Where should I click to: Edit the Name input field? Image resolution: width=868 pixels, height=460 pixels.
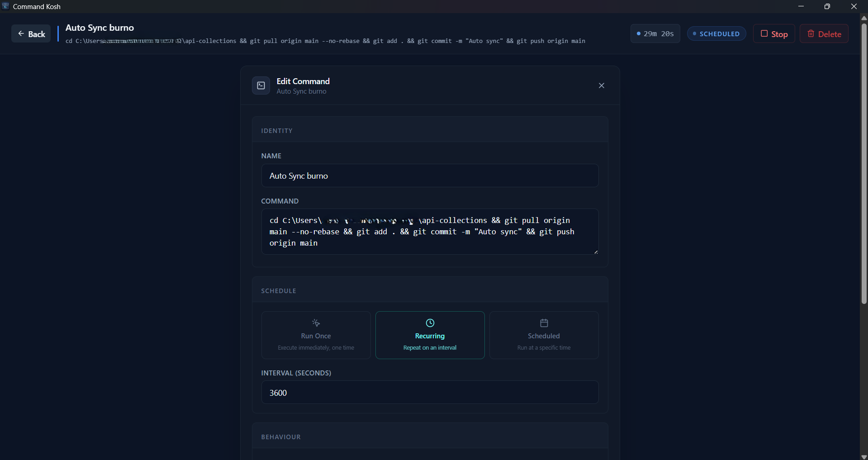tap(430, 175)
